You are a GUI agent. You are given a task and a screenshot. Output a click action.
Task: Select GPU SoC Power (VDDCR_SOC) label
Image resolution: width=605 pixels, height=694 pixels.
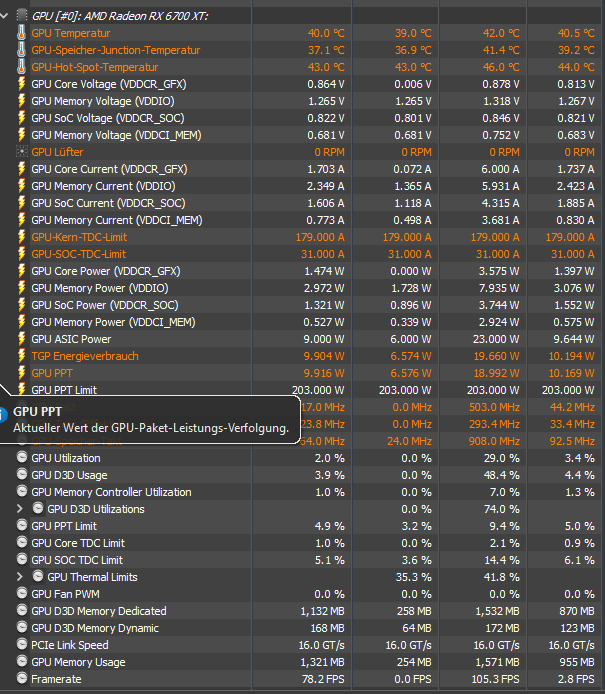105,305
